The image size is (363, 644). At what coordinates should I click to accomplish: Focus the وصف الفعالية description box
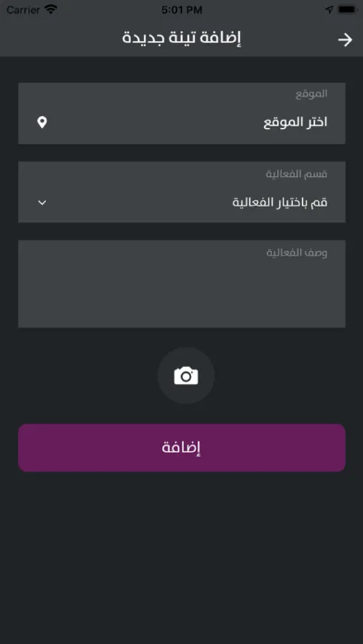coord(182,284)
